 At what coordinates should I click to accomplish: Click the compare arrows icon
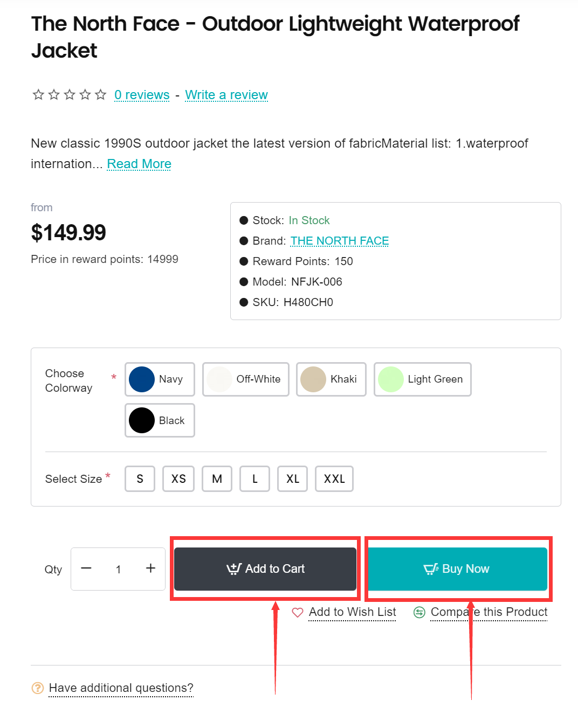(419, 613)
